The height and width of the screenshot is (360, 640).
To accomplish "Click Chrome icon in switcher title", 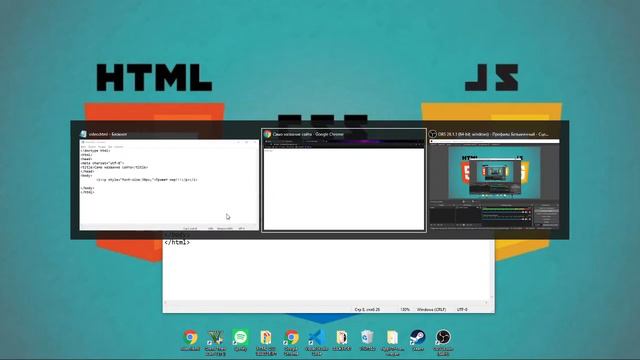I will (267, 134).
